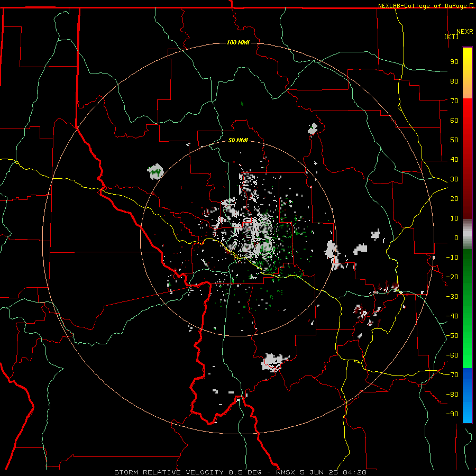Click the NEXR label above the scale
This screenshot has height=476, width=476.
(x=465, y=32)
